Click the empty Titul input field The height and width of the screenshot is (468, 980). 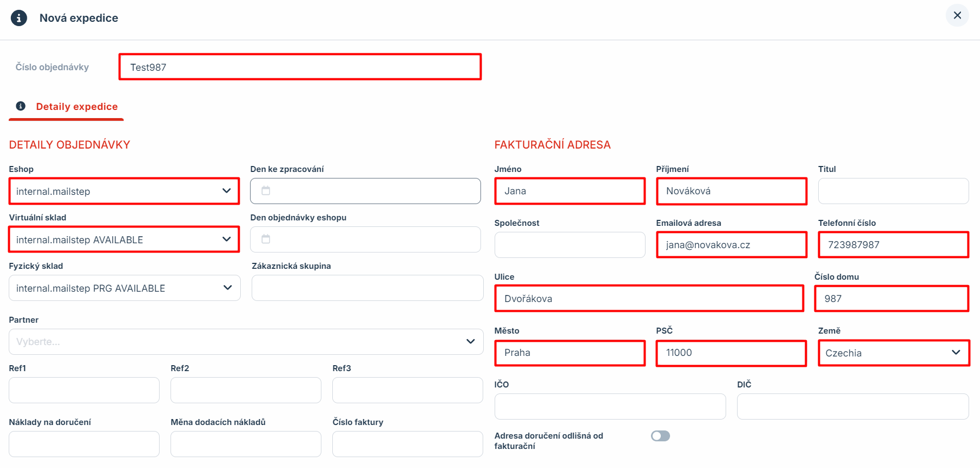pyautogui.click(x=893, y=191)
